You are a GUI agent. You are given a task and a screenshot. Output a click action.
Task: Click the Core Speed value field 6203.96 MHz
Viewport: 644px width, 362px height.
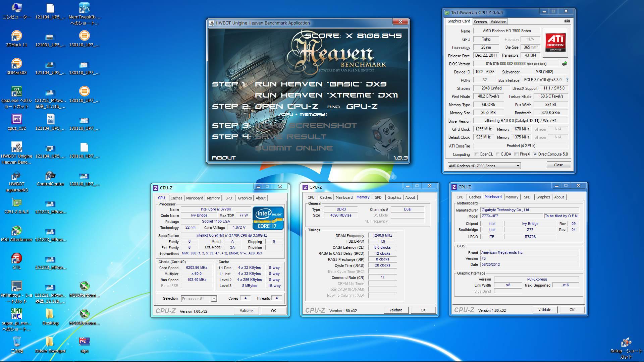(x=197, y=267)
